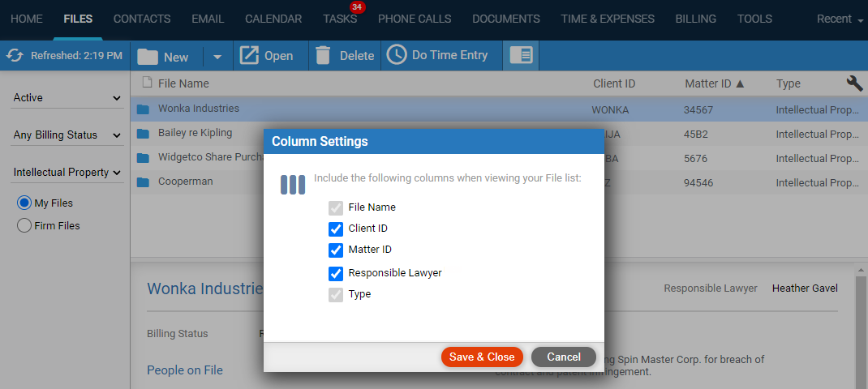Click the Delete trash can icon
This screenshot has width=868, height=389.
pos(323,56)
